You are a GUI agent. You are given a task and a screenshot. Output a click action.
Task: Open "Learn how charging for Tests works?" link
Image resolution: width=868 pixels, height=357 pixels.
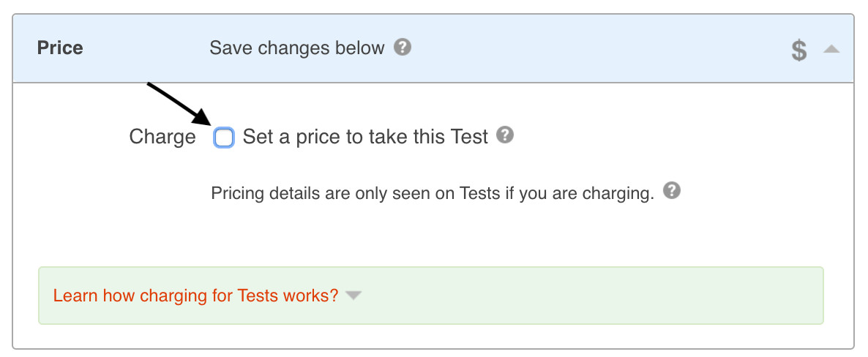[x=195, y=296]
